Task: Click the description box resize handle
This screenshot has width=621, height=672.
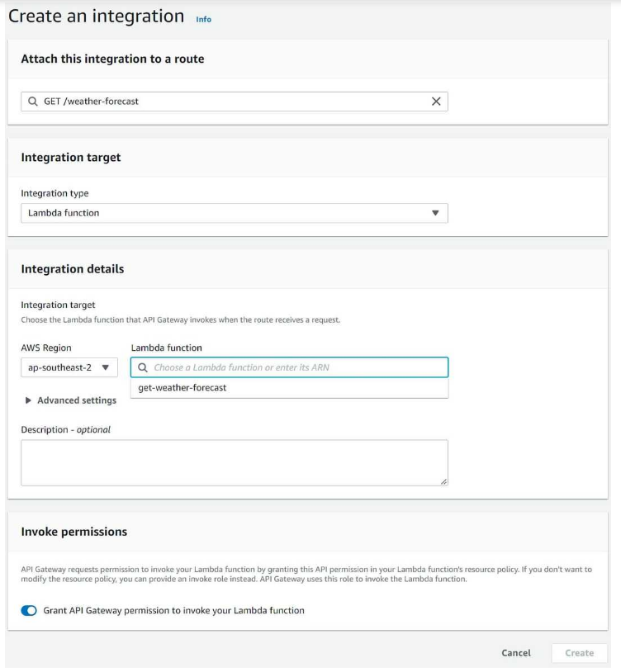Action: 444,482
